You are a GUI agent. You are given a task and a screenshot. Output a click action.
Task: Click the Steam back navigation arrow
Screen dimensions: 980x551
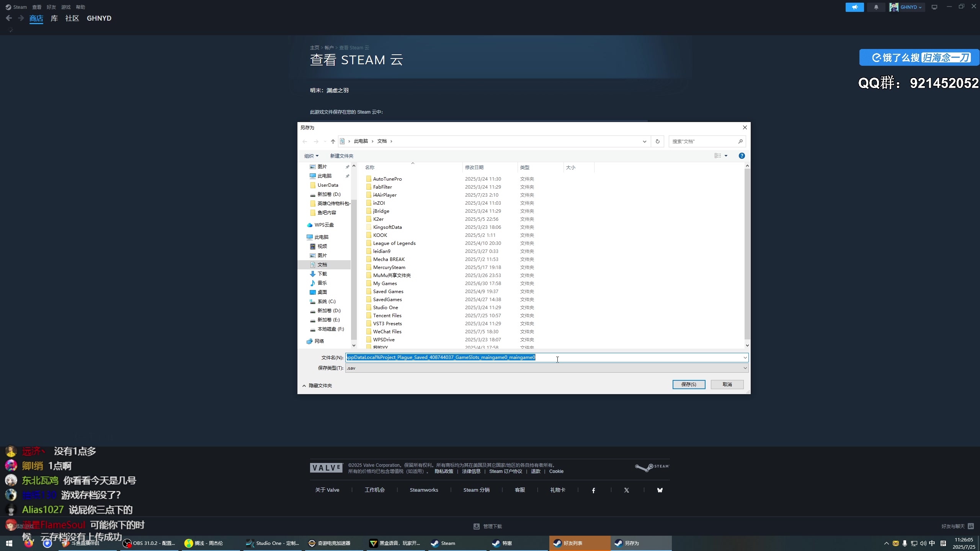tap(9, 18)
